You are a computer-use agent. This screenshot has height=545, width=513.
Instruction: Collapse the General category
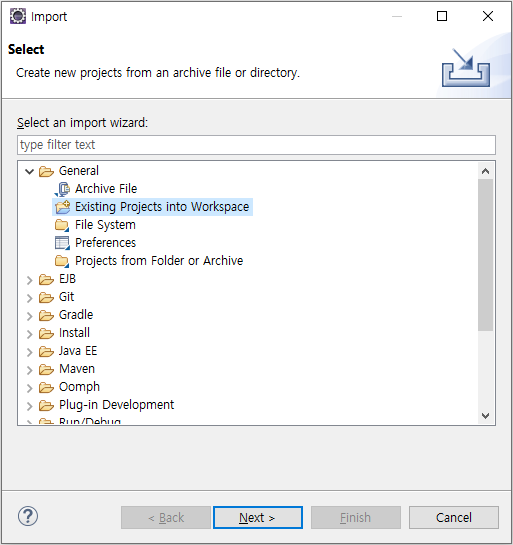(x=30, y=171)
